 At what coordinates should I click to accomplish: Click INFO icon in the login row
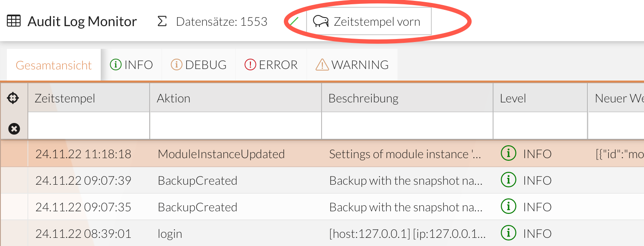(x=508, y=233)
